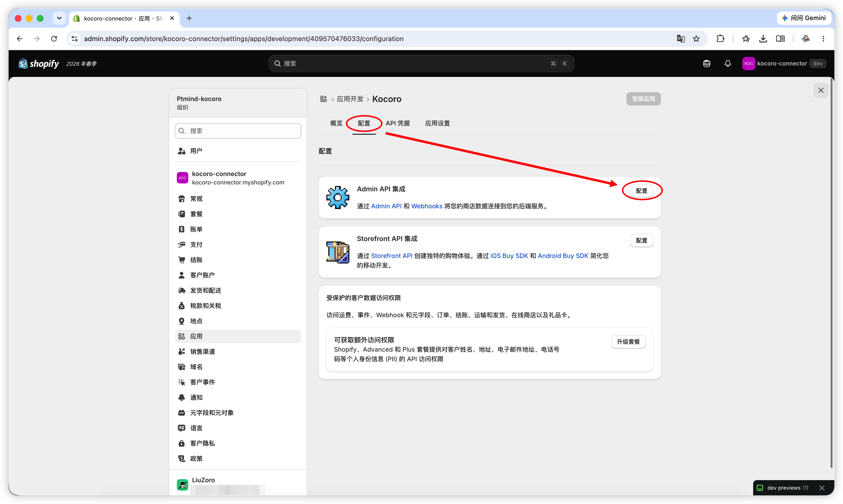Open 元字段和元对象 settings
This screenshot has width=843, height=504.
click(238, 413)
